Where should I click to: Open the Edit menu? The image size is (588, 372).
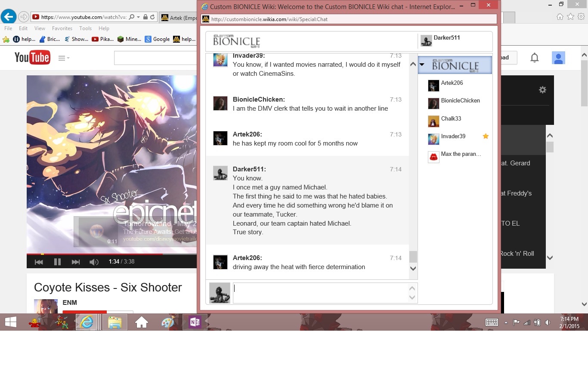pyautogui.click(x=23, y=28)
